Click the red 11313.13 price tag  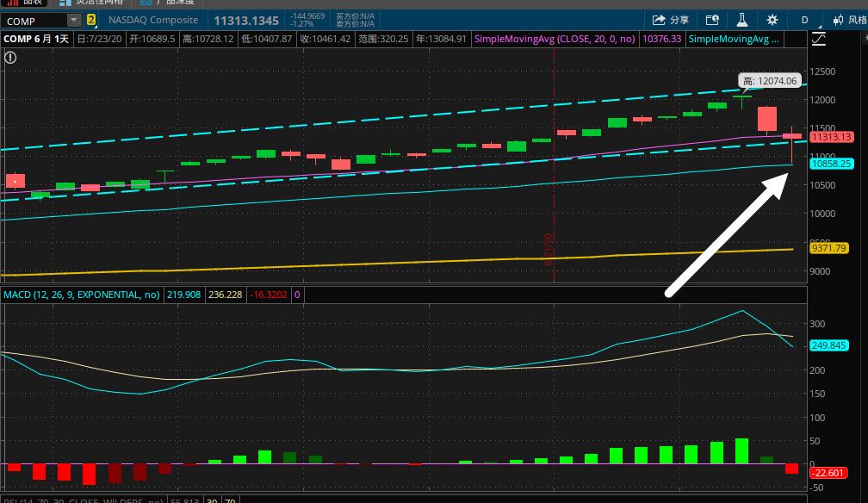[x=832, y=137]
